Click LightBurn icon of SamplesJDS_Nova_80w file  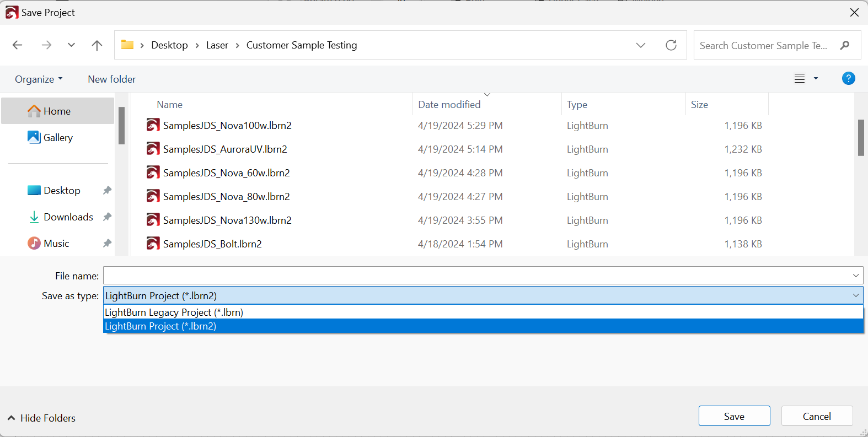pyautogui.click(x=153, y=196)
